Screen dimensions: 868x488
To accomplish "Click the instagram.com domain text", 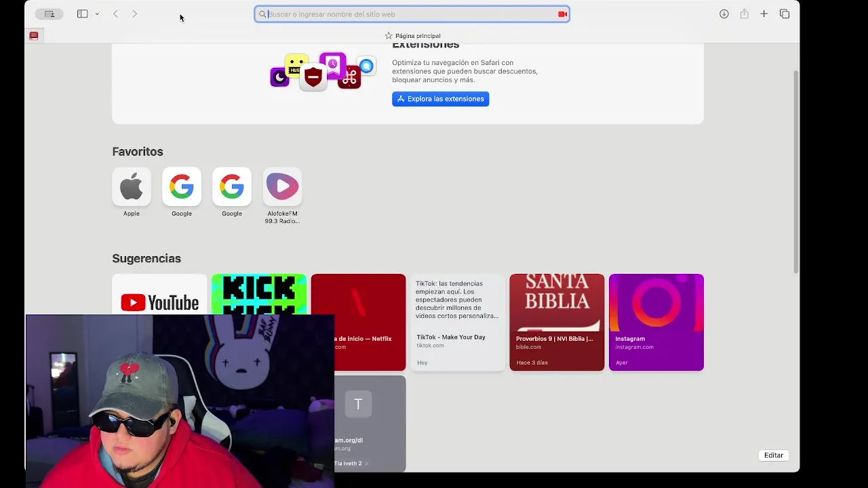I will pyautogui.click(x=634, y=347).
